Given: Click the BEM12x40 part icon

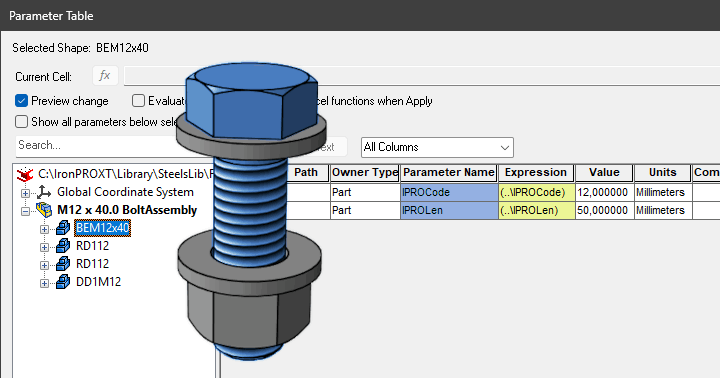Looking at the screenshot, I should 63,228.
